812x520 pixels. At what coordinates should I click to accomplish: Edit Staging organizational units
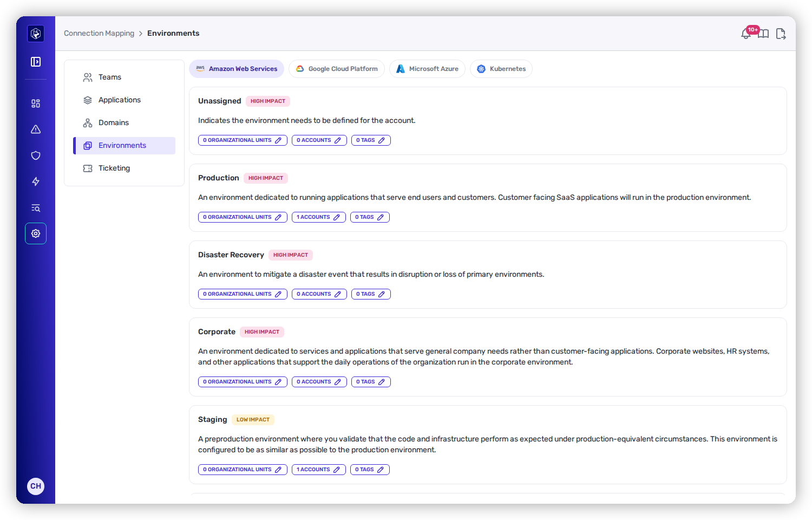point(243,470)
